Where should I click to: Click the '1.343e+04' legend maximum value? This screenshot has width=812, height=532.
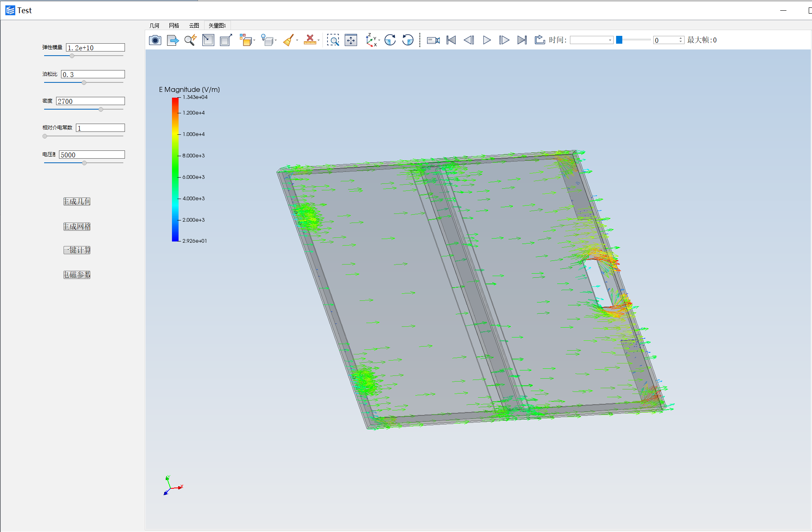195,97
